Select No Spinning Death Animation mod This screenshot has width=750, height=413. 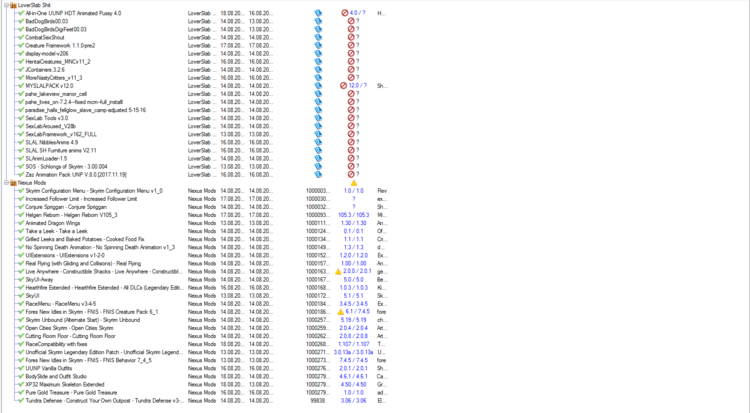[x=100, y=247]
